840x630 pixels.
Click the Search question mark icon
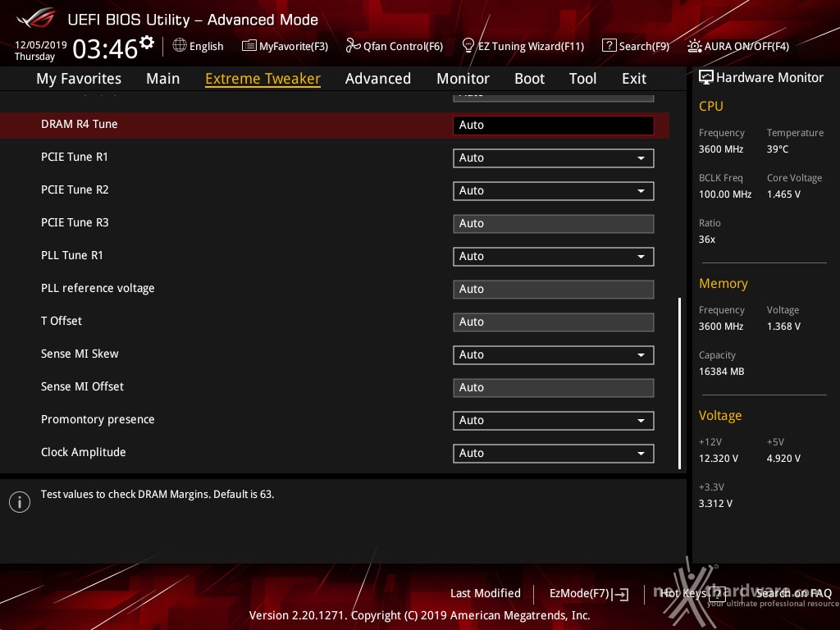tap(609, 46)
